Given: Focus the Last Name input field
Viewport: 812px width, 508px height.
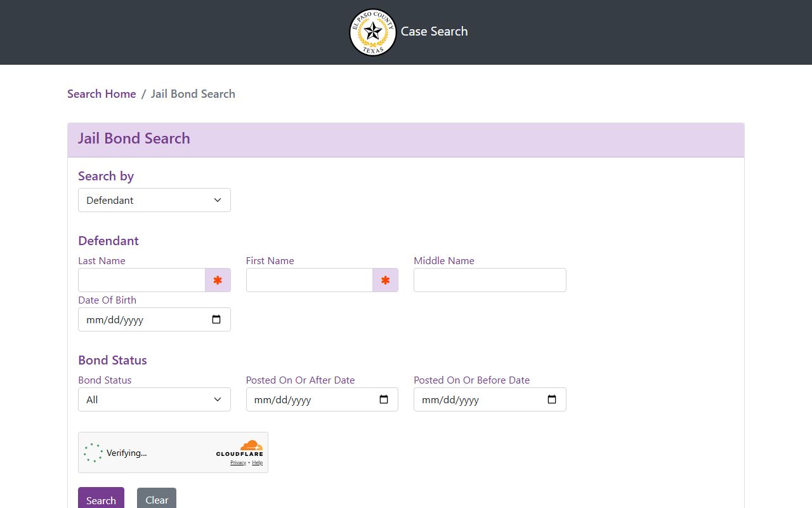Looking at the screenshot, I should point(141,280).
